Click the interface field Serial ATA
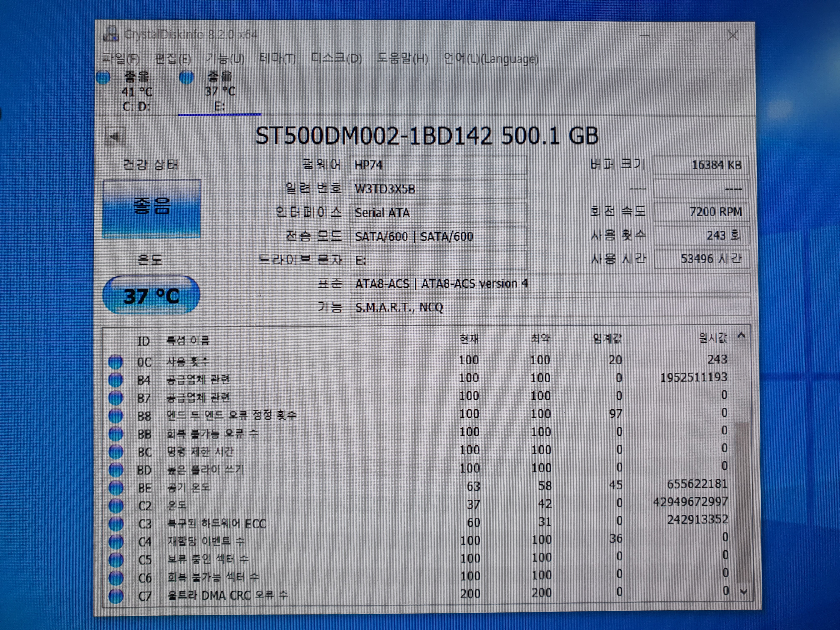Image resolution: width=840 pixels, height=630 pixels. click(x=438, y=213)
